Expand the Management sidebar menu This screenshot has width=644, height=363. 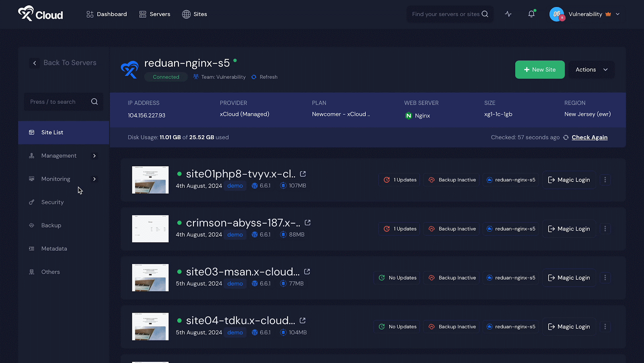point(59,156)
